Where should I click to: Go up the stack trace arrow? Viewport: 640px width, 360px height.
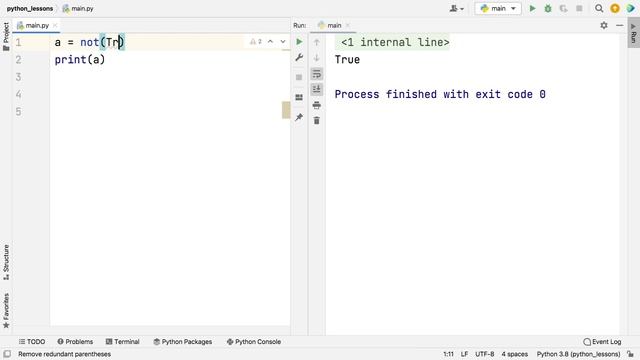point(316,42)
